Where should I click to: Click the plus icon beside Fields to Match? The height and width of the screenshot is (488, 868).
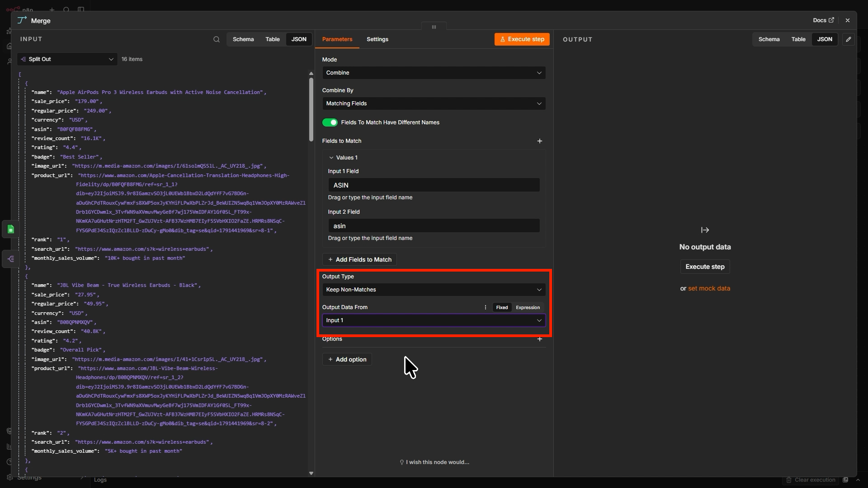point(539,141)
